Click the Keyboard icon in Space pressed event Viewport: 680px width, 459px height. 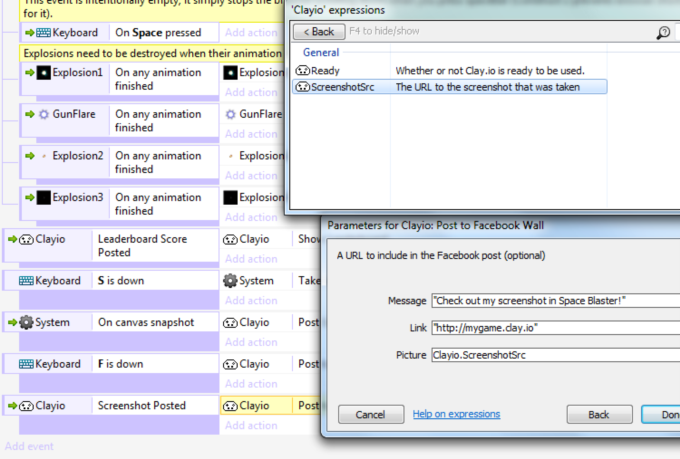click(x=43, y=33)
